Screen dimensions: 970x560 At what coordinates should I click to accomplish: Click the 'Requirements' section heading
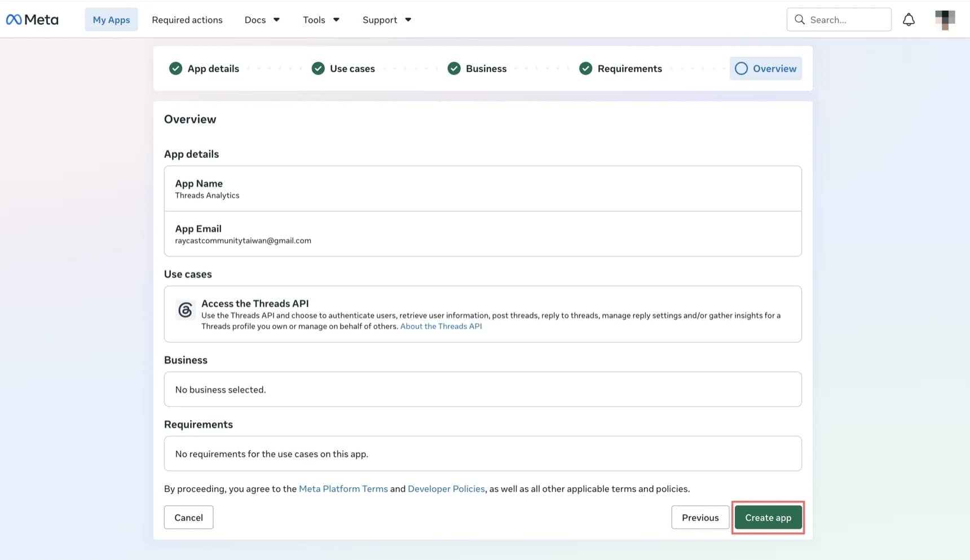(x=198, y=424)
